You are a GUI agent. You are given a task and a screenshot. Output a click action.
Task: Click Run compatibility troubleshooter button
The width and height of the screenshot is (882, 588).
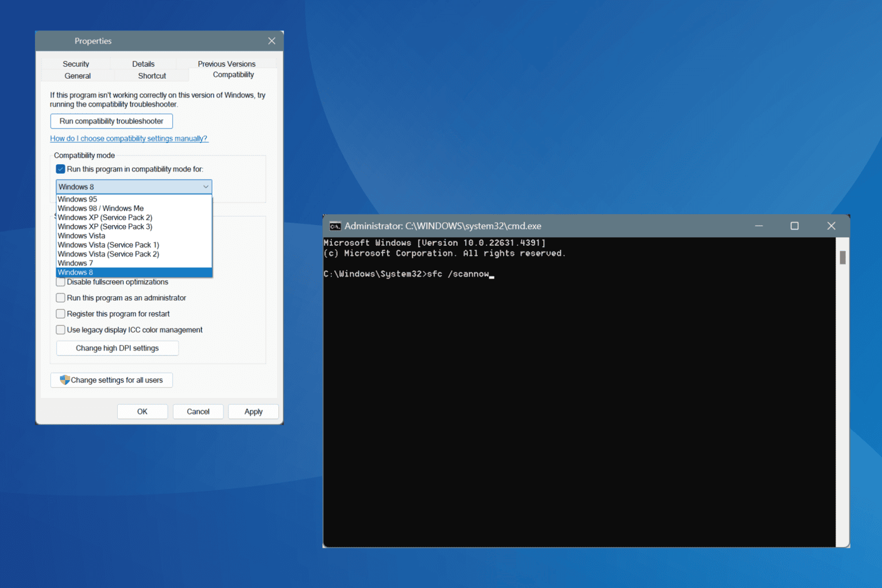pos(111,121)
